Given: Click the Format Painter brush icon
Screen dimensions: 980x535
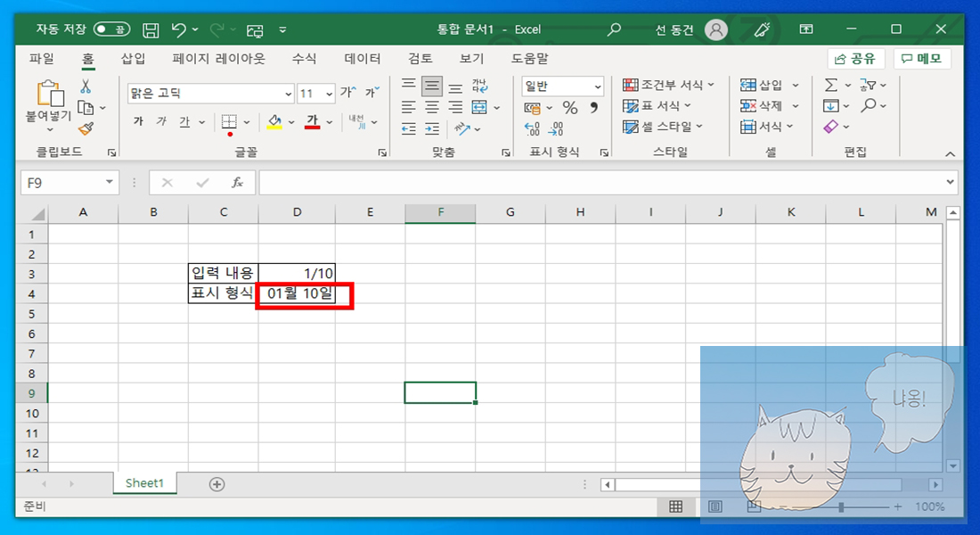Looking at the screenshot, I should click(x=86, y=129).
